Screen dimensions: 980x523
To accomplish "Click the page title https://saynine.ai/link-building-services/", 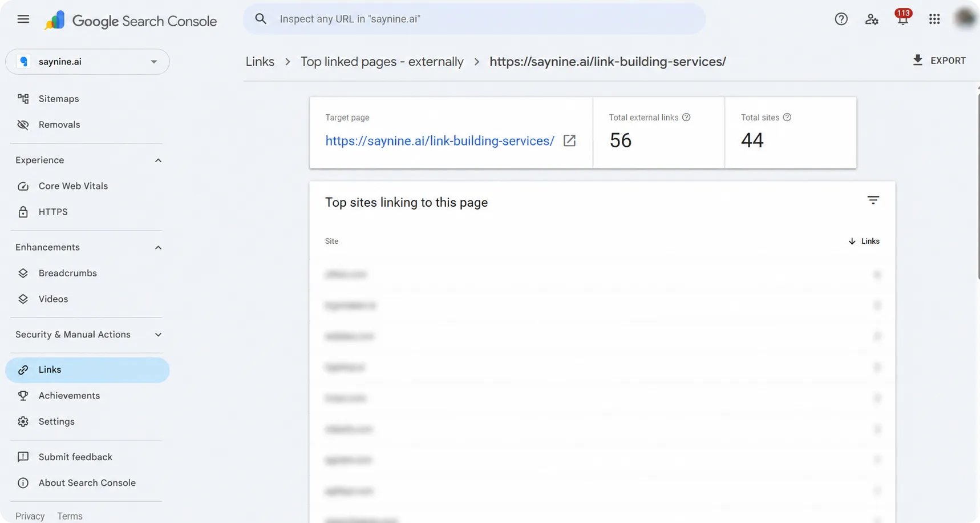I will coord(608,62).
